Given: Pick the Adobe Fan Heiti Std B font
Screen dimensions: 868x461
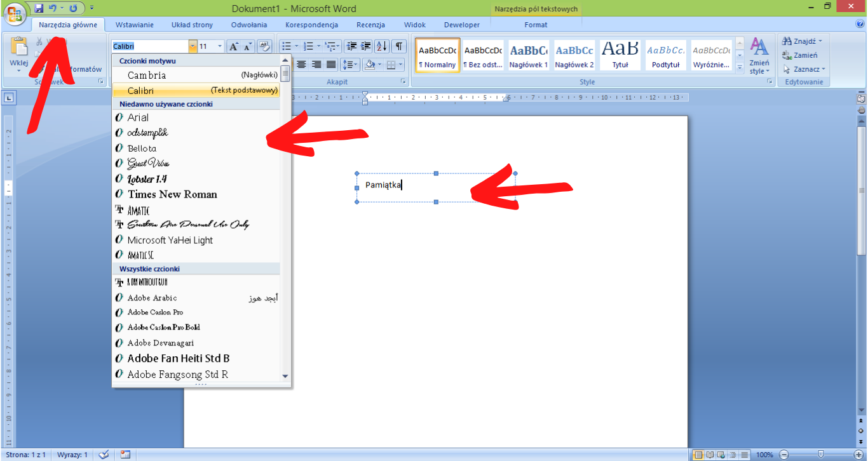Looking at the screenshot, I should (x=196, y=359).
